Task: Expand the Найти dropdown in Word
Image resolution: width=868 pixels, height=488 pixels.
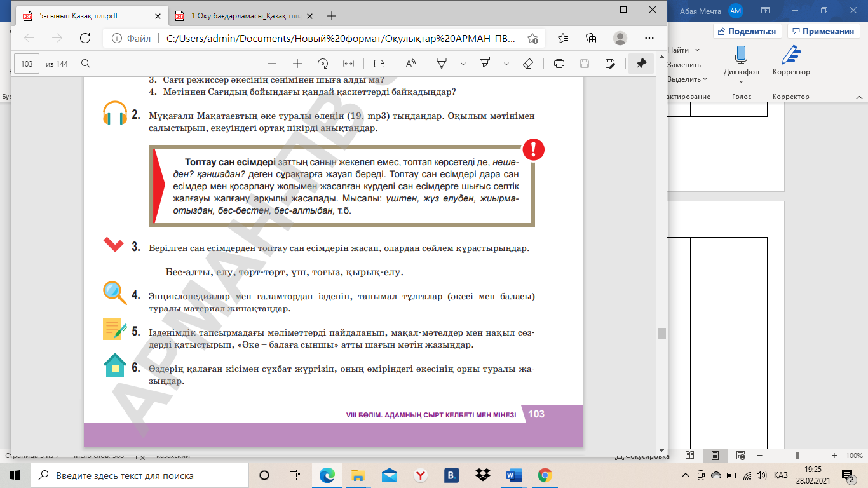Action: (x=697, y=50)
